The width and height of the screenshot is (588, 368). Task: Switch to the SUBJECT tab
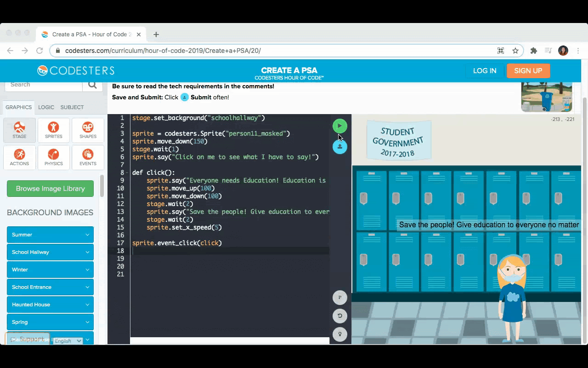72,107
